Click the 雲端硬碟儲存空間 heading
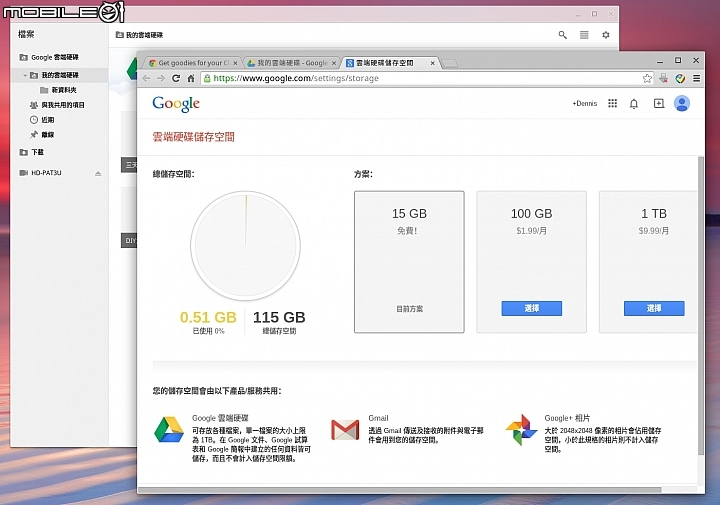 click(x=193, y=137)
